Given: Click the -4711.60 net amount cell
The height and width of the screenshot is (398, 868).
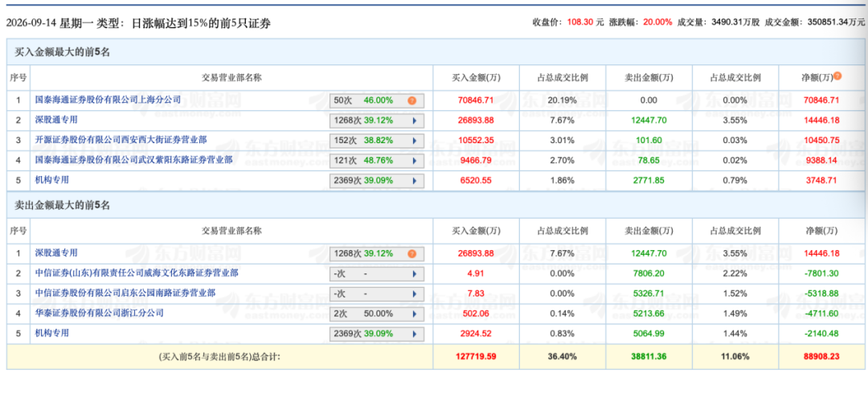Looking at the screenshot, I should pyautogui.click(x=821, y=313).
